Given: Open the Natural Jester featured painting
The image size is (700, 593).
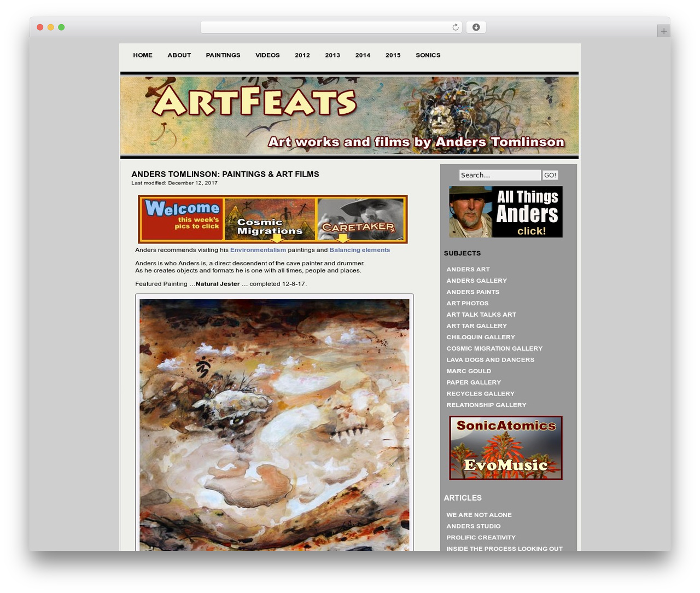Looking at the screenshot, I should 275,425.
